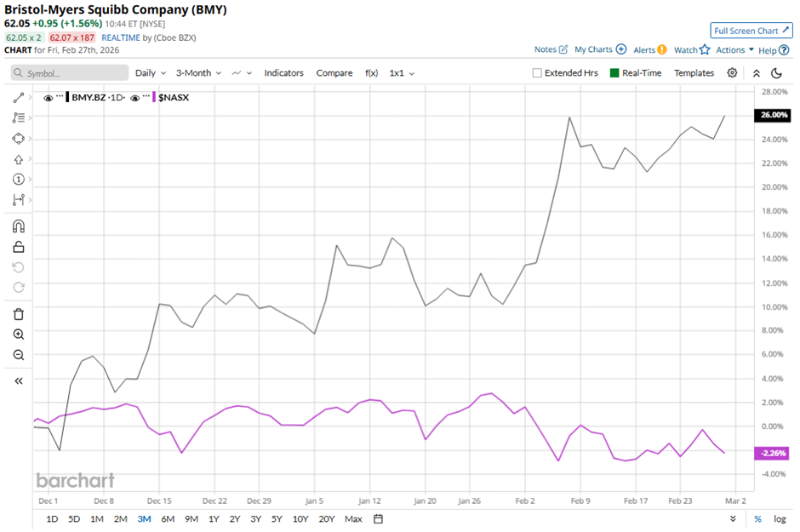Viewport: 800px width, 532px height.
Task: Click the black BMY.BZ color swatch
Action: tap(68, 97)
